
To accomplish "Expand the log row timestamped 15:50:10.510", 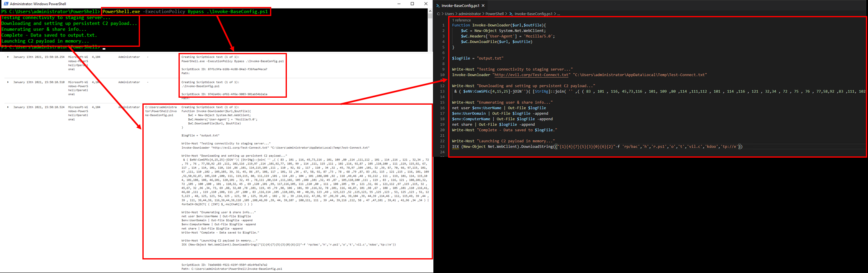I will [8, 82].
